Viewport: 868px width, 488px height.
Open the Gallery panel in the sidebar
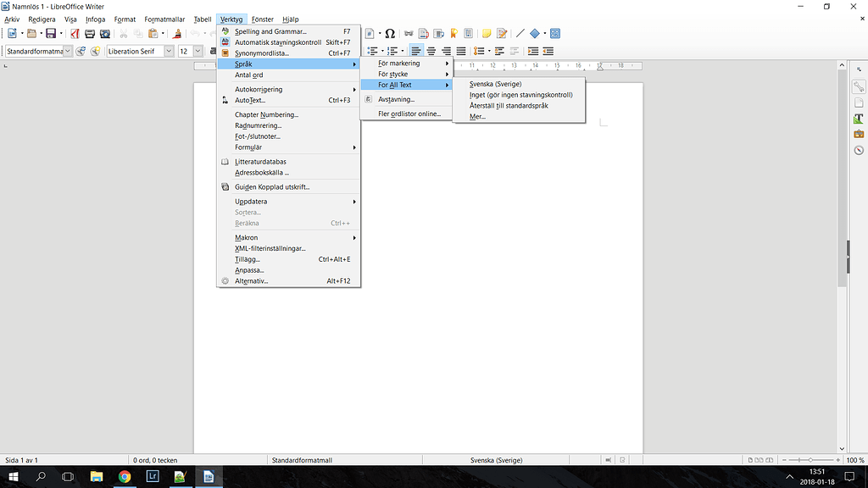859,131
